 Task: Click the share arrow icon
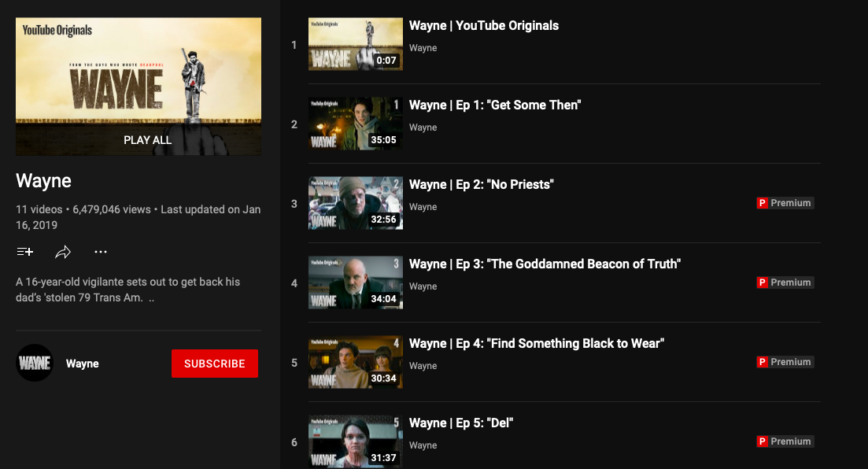point(63,252)
